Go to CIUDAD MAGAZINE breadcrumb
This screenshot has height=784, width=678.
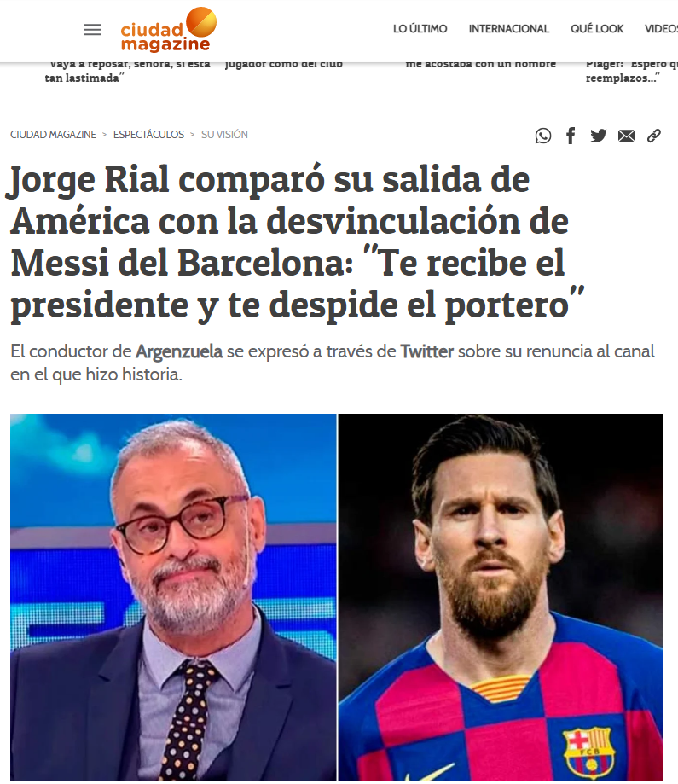pyautogui.click(x=53, y=135)
